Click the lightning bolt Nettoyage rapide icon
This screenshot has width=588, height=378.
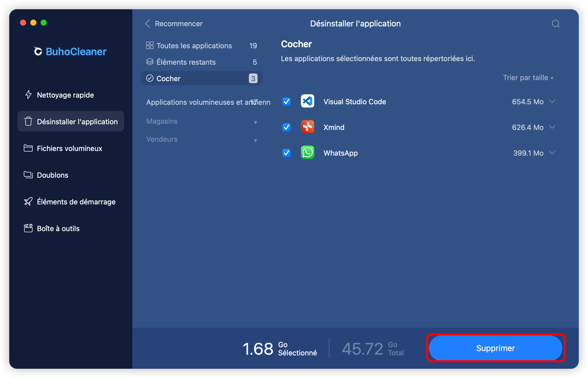[x=28, y=95]
